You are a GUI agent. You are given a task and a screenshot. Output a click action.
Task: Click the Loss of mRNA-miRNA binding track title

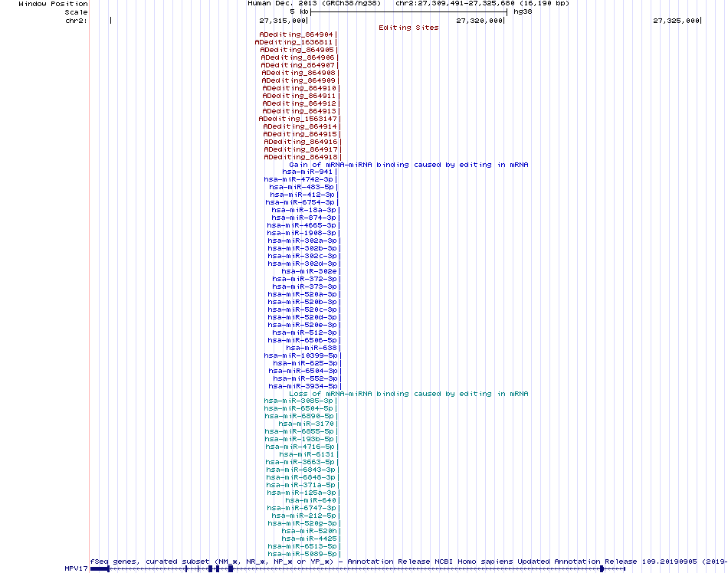[x=408, y=394]
